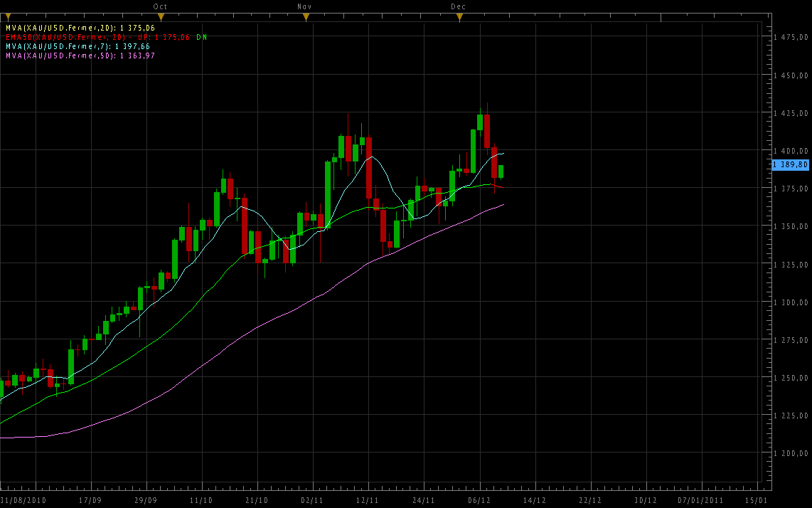The image size is (812, 508).
Task: Click the 15/01 date axis label
Action: (756, 500)
